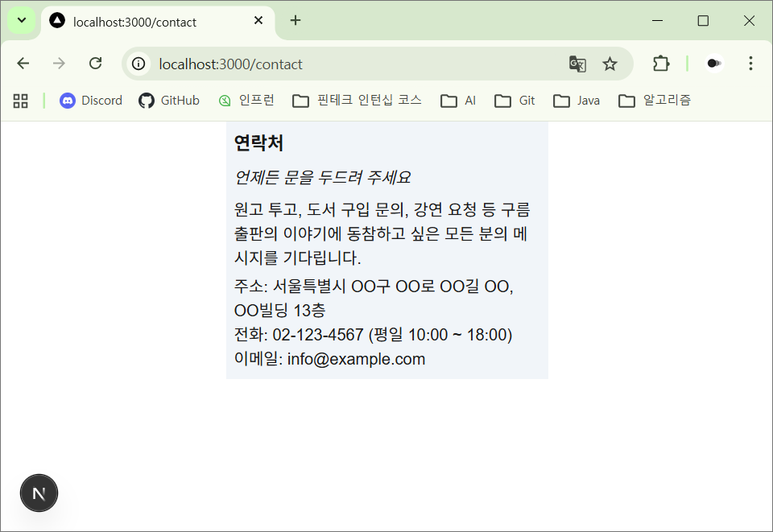Click the profile avatar icon

[x=713, y=64]
